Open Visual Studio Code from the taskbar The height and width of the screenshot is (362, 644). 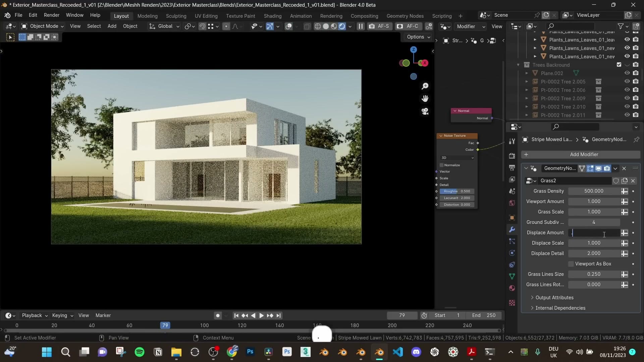tap(398, 352)
